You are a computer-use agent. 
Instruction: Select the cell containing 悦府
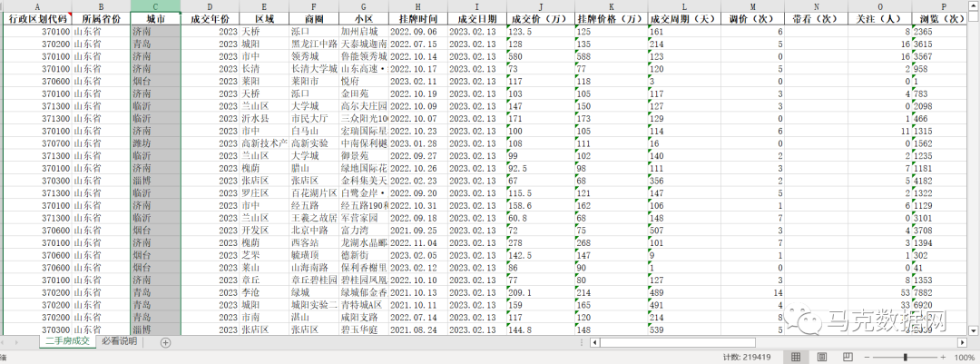(363, 82)
